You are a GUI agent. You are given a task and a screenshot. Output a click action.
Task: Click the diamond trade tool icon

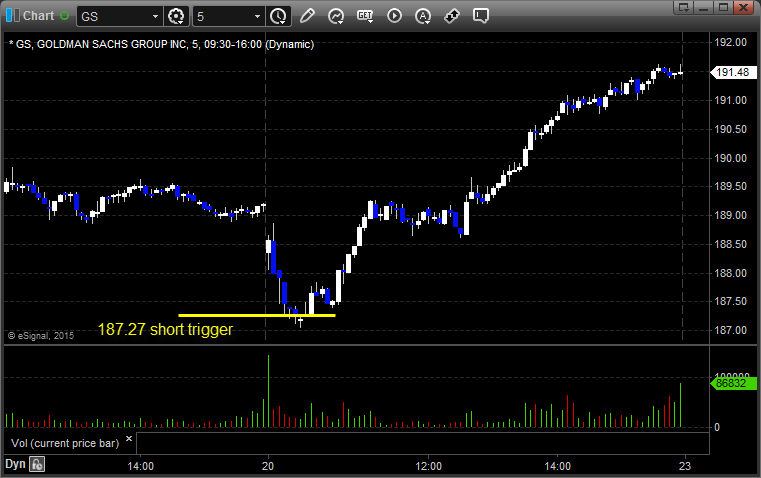(x=452, y=16)
